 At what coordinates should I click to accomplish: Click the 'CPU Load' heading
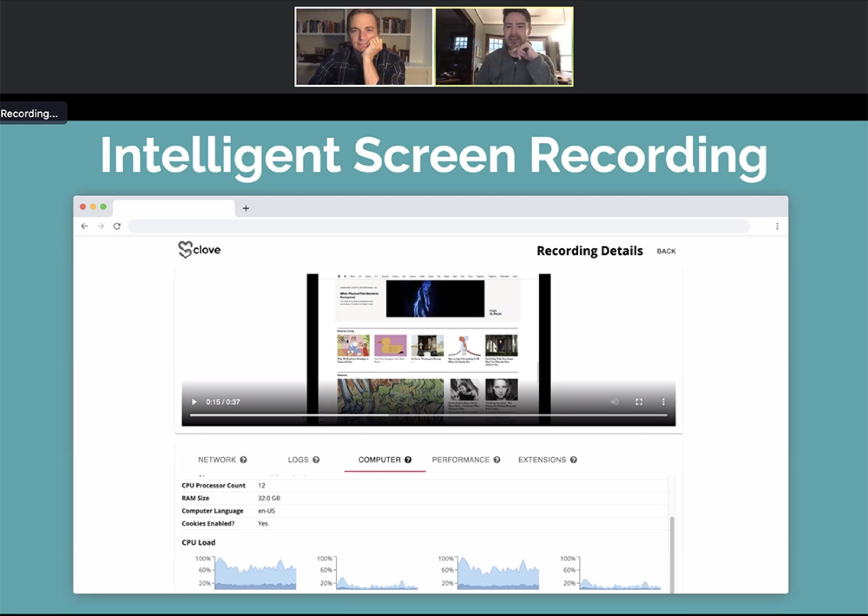click(x=199, y=542)
